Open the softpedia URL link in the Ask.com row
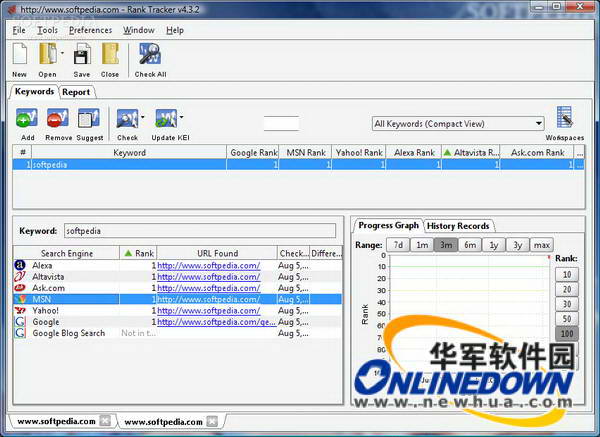Image resolution: width=600 pixels, height=437 pixels. [209, 288]
